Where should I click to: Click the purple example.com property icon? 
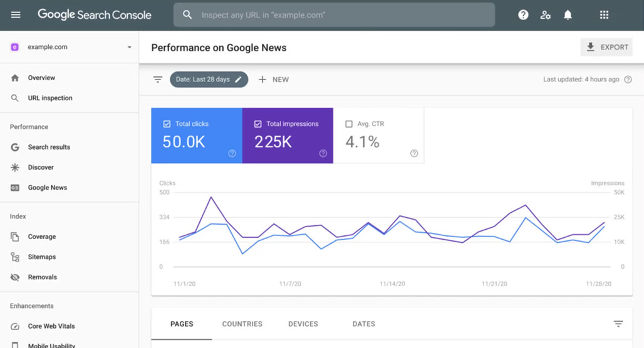pos(15,47)
